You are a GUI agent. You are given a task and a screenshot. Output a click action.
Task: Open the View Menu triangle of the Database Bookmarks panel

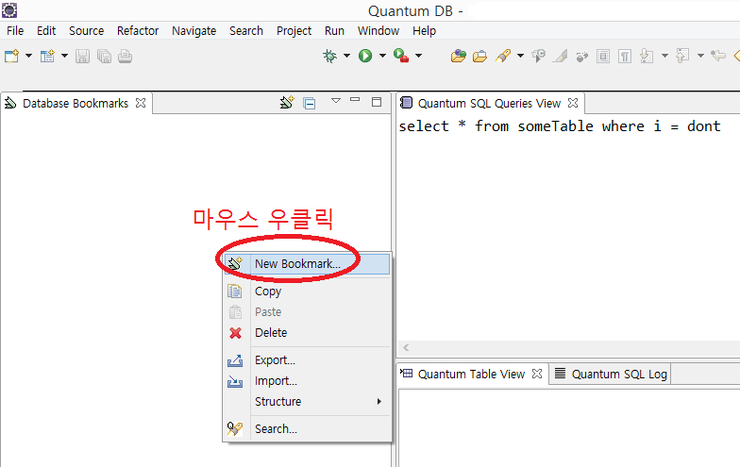pyautogui.click(x=336, y=101)
